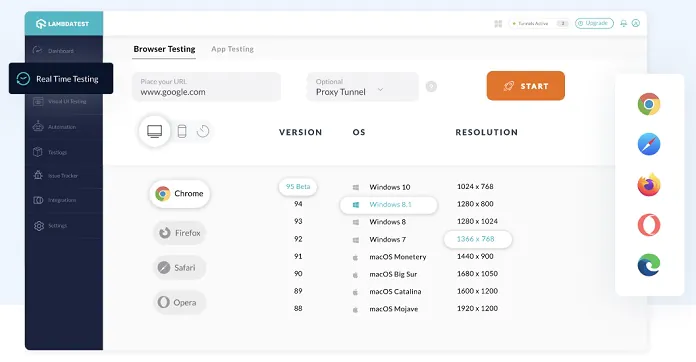Select Windows 7 OS

380,240
